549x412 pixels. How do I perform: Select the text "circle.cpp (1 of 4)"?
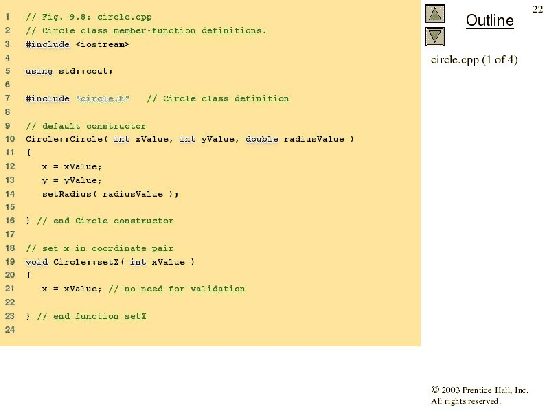pos(474,60)
